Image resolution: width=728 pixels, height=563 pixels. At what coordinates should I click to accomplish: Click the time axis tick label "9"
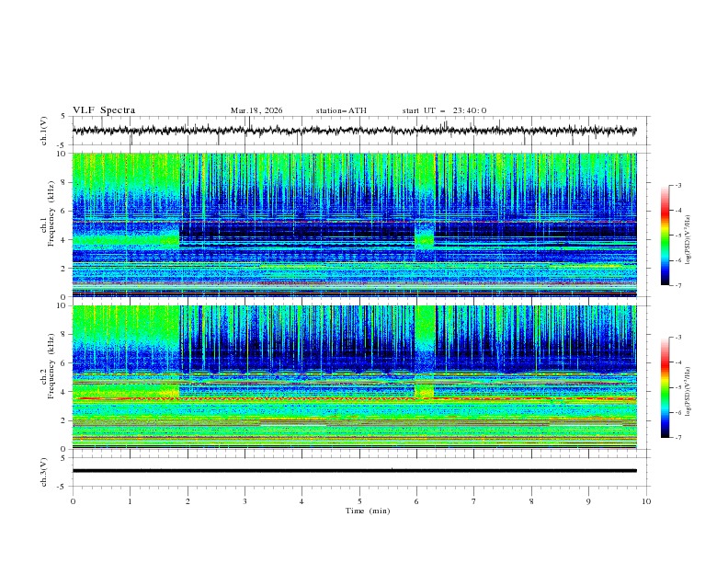588,501
